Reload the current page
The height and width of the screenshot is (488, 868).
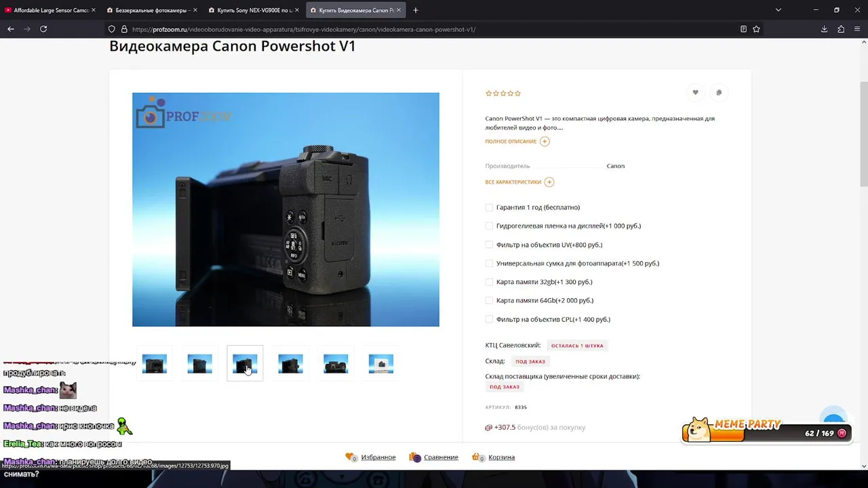(43, 29)
